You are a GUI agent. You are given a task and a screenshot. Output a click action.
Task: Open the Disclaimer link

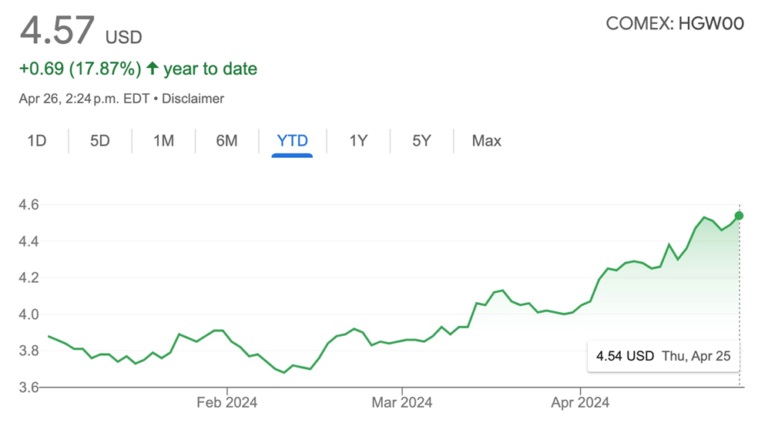pos(195,99)
